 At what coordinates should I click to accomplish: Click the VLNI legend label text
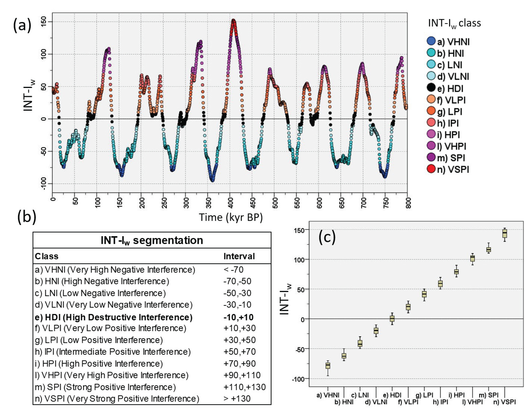click(x=453, y=77)
